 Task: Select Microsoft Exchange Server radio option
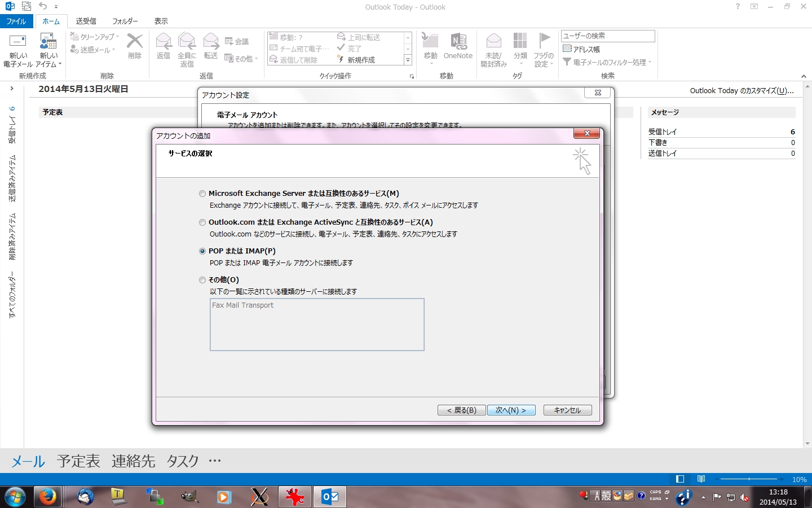pos(202,194)
